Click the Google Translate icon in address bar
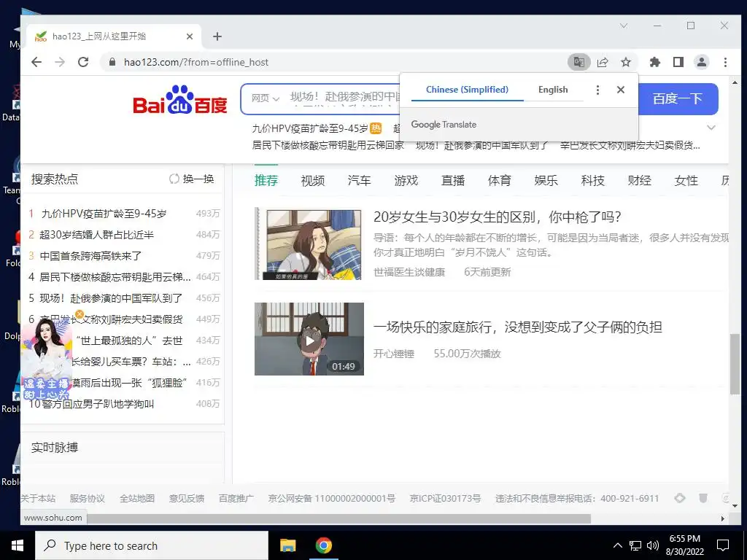Viewport: 747px width, 560px height. coord(578,62)
